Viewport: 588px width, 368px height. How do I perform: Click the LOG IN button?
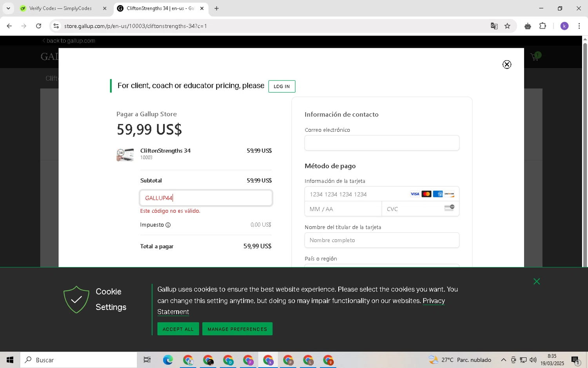click(281, 86)
